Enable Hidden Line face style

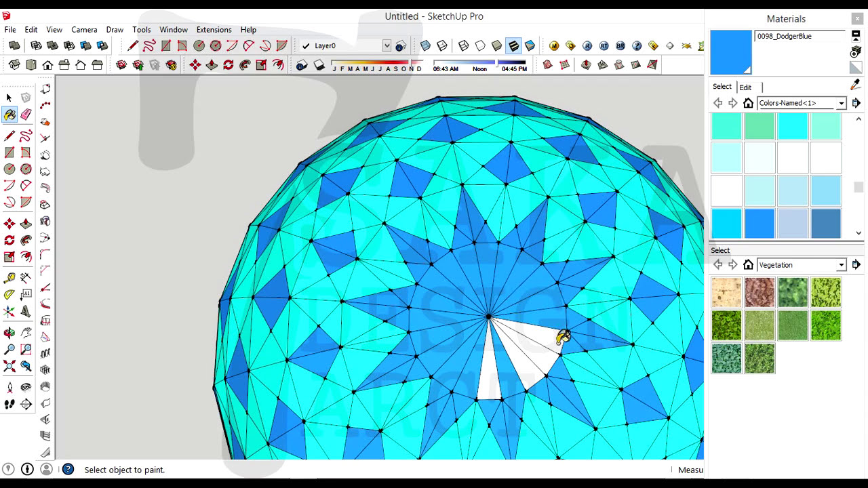click(x=480, y=45)
